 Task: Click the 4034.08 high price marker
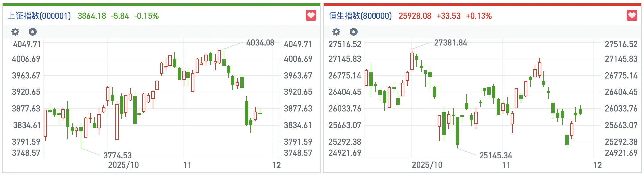[x=260, y=43]
